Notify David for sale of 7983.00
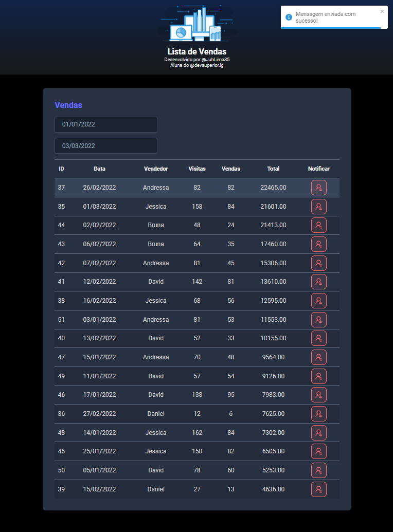Image resolution: width=393 pixels, height=532 pixels. (x=318, y=395)
